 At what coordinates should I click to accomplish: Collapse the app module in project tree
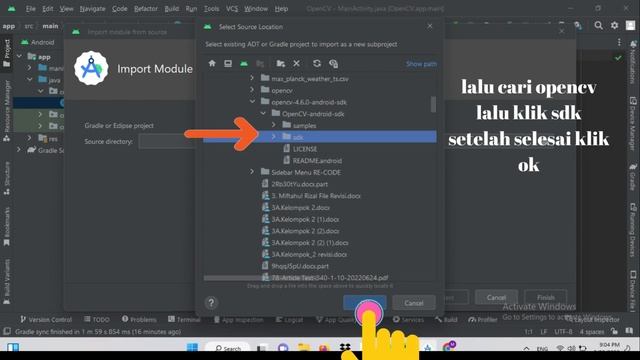pyautogui.click(x=19, y=56)
